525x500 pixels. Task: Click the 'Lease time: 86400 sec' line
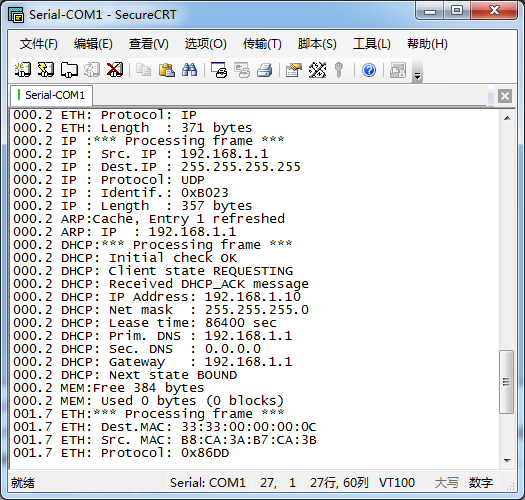[145, 323]
